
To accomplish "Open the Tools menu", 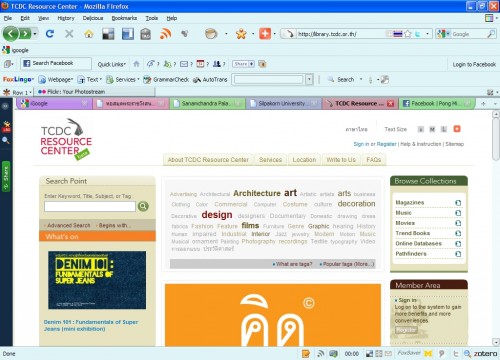I will (x=152, y=18).
